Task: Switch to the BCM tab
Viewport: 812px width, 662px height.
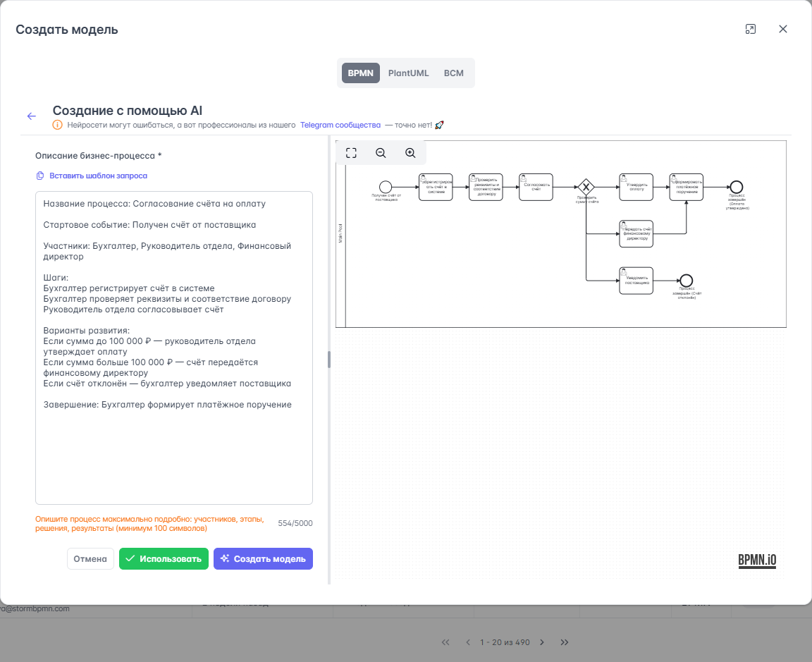Action: coord(453,73)
